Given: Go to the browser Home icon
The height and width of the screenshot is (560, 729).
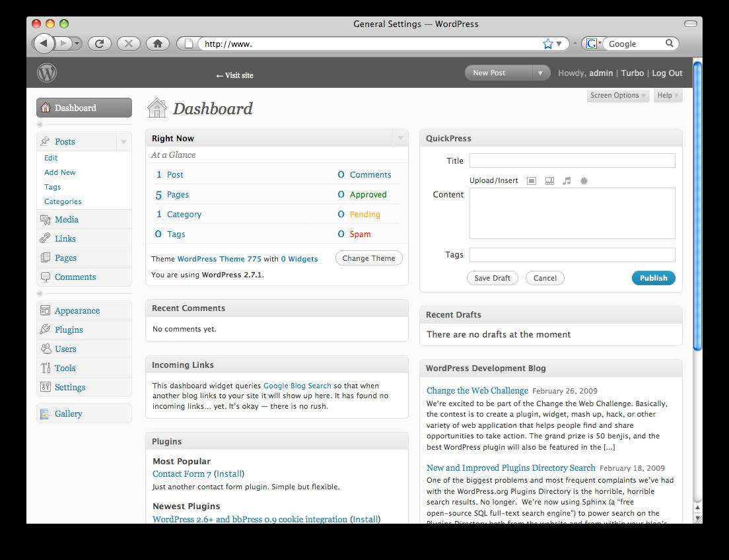Looking at the screenshot, I should (158, 44).
